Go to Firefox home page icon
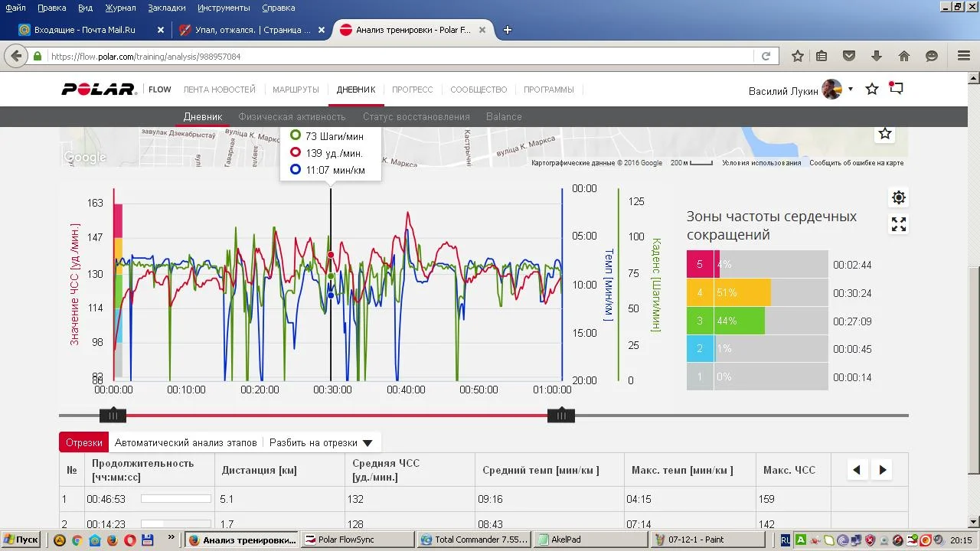 point(904,56)
